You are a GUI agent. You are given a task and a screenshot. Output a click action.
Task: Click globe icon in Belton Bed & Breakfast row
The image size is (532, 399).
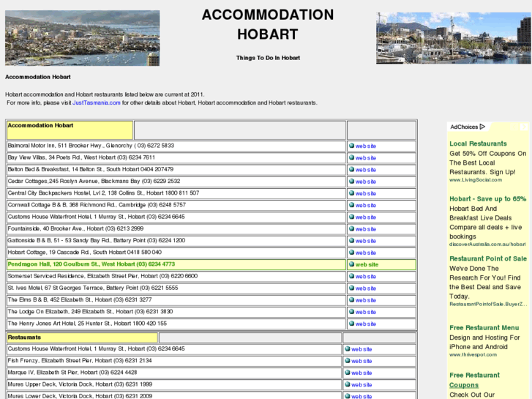click(351, 169)
